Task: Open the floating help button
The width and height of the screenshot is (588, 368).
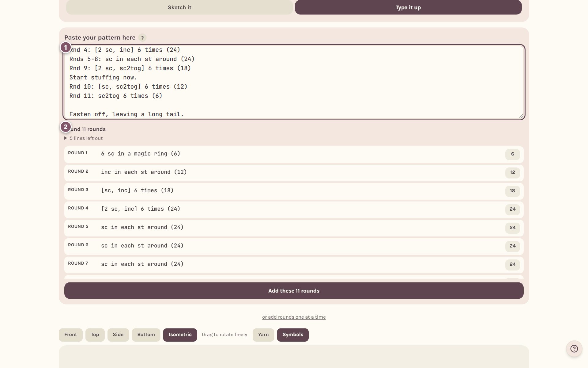Action: click(574, 349)
